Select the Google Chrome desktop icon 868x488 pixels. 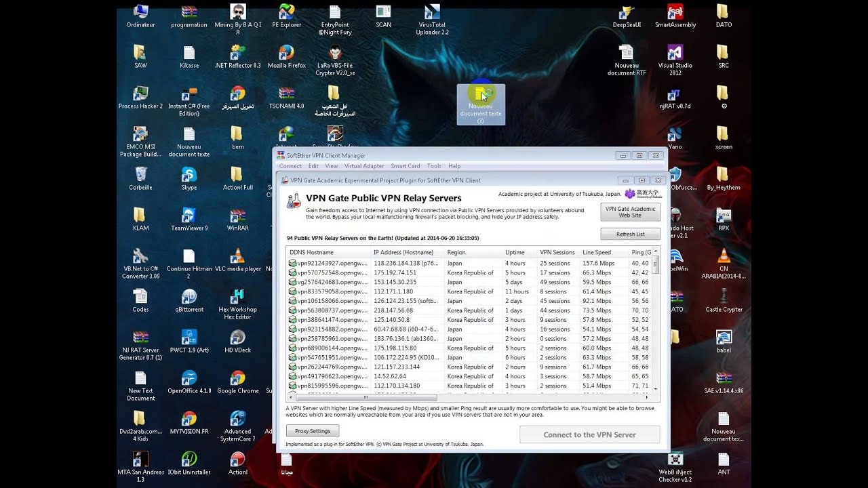pyautogui.click(x=237, y=382)
